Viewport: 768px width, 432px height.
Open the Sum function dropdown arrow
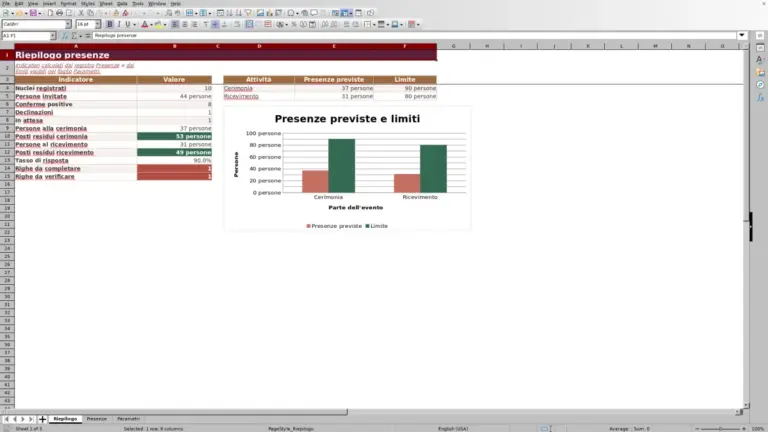point(81,36)
